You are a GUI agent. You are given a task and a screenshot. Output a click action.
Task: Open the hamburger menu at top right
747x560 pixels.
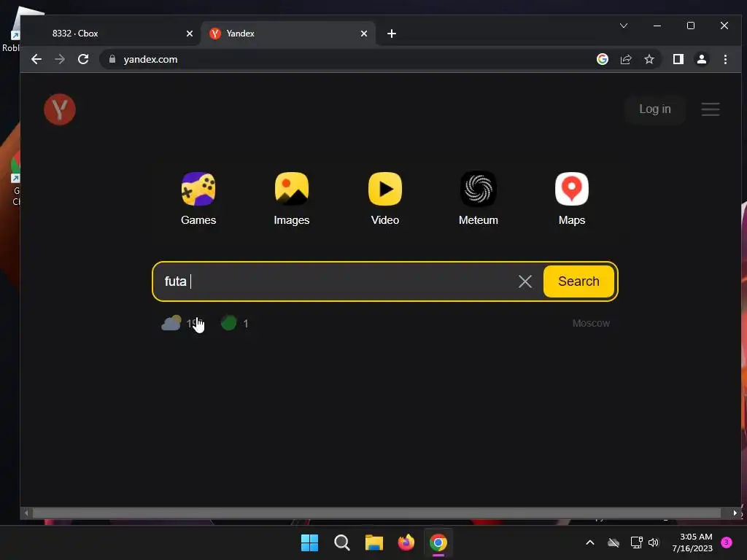[711, 109]
